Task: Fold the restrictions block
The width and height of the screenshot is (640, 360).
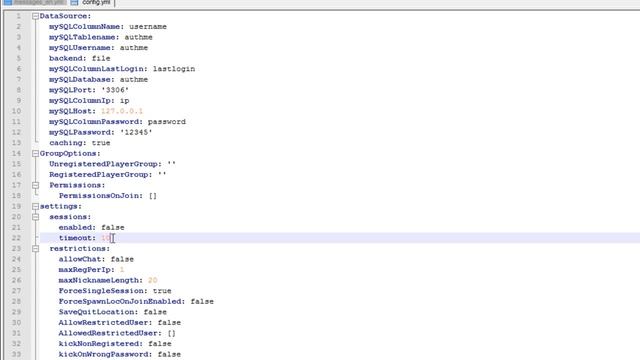Action: 36,249
